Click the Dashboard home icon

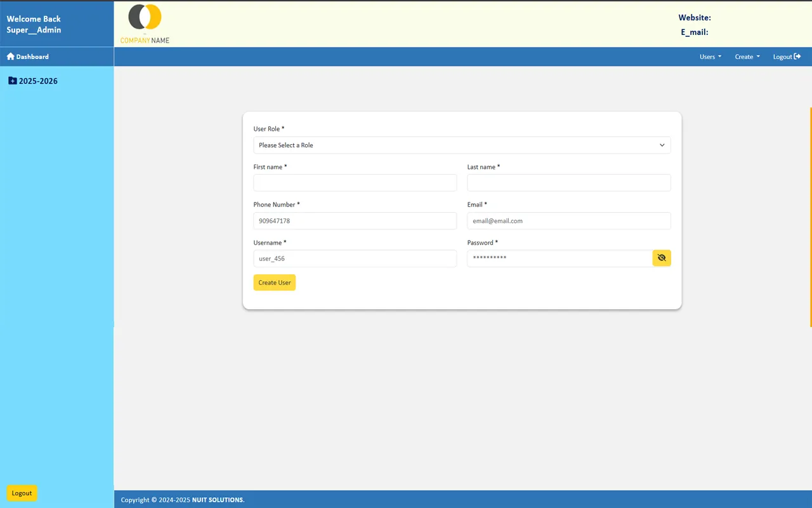coord(10,57)
